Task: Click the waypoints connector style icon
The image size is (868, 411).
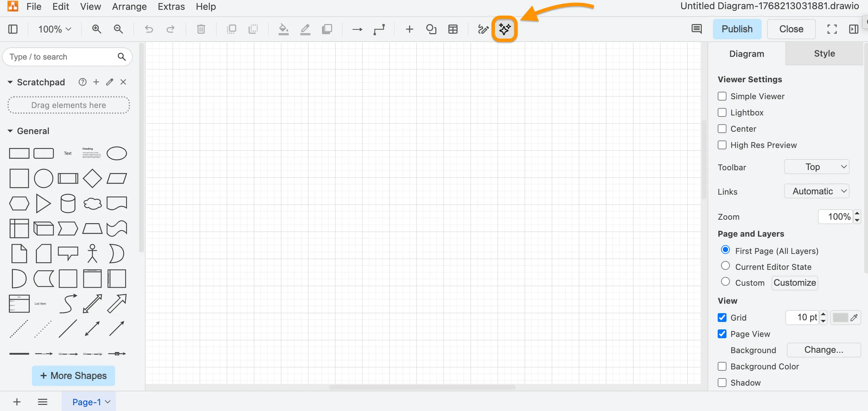Action: [x=379, y=29]
